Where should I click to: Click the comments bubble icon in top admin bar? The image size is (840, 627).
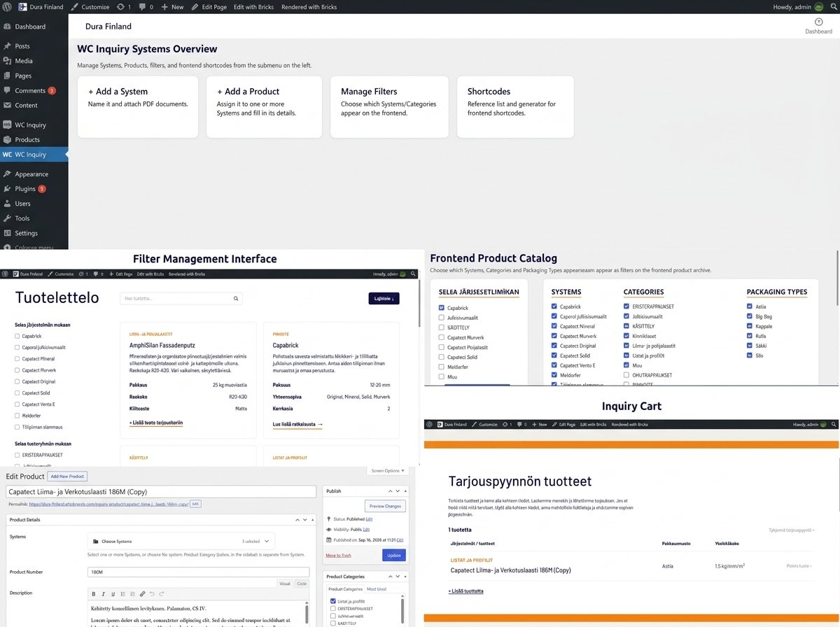click(x=142, y=7)
